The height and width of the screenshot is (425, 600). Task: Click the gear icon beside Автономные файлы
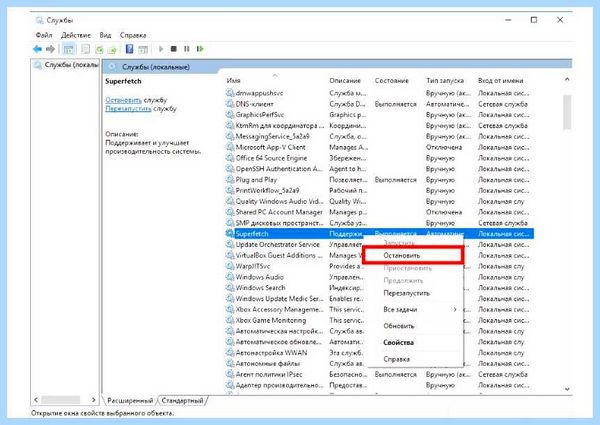click(x=230, y=363)
